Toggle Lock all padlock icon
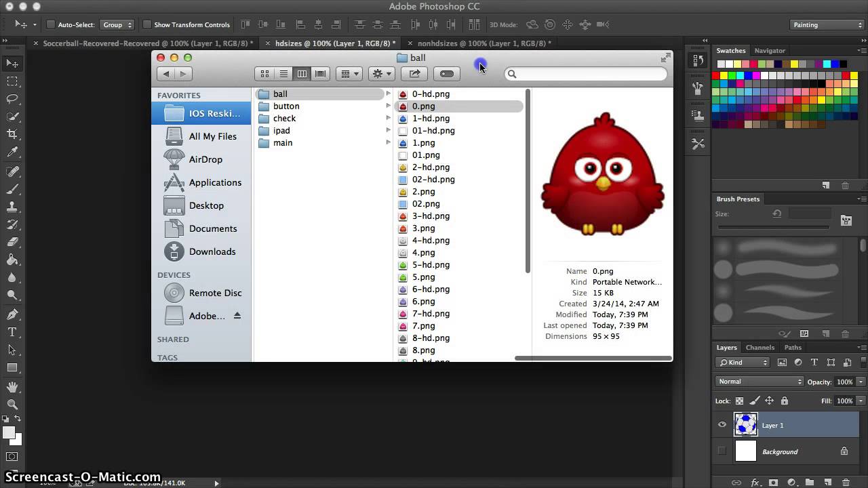The image size is (868, 488). point(784,401)
